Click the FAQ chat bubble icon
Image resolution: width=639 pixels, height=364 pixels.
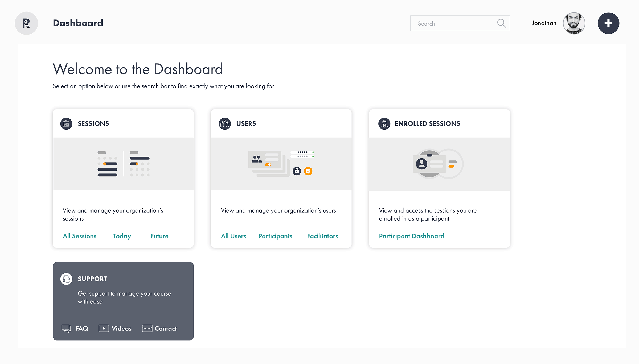pos(66,329)
